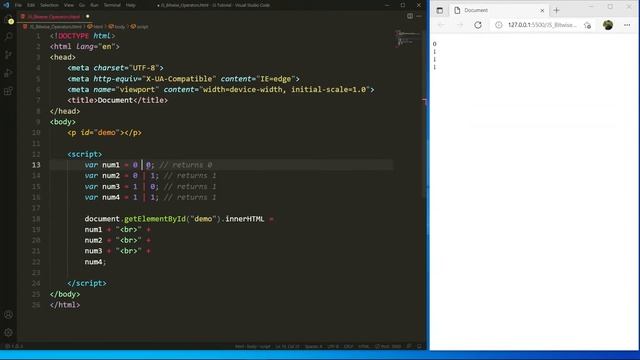The width and height of the screenshot is (640, 360).
Task: Select the Document tab in Edge
Action: pyautogui.click(x=499, y=11)
